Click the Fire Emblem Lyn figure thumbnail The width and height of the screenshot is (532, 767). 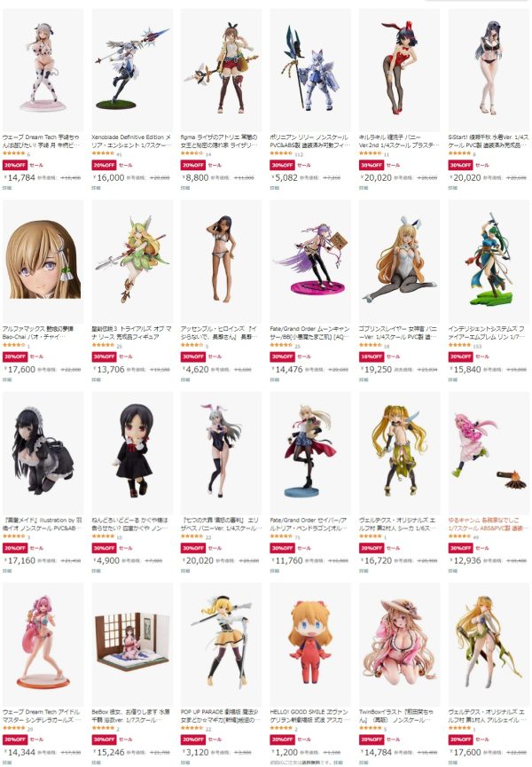click(x=489, y=261)
